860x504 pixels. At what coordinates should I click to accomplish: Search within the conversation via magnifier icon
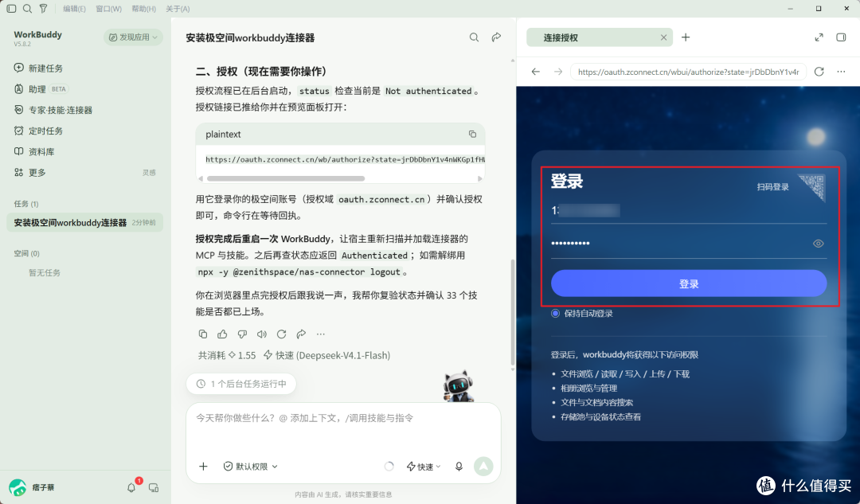(474, 37)
